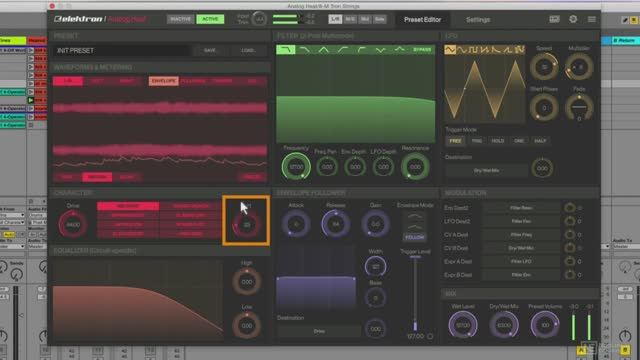Select the L/R waveform view tab
This screenshot has height=360, width=640.
(x=68, y=81)
